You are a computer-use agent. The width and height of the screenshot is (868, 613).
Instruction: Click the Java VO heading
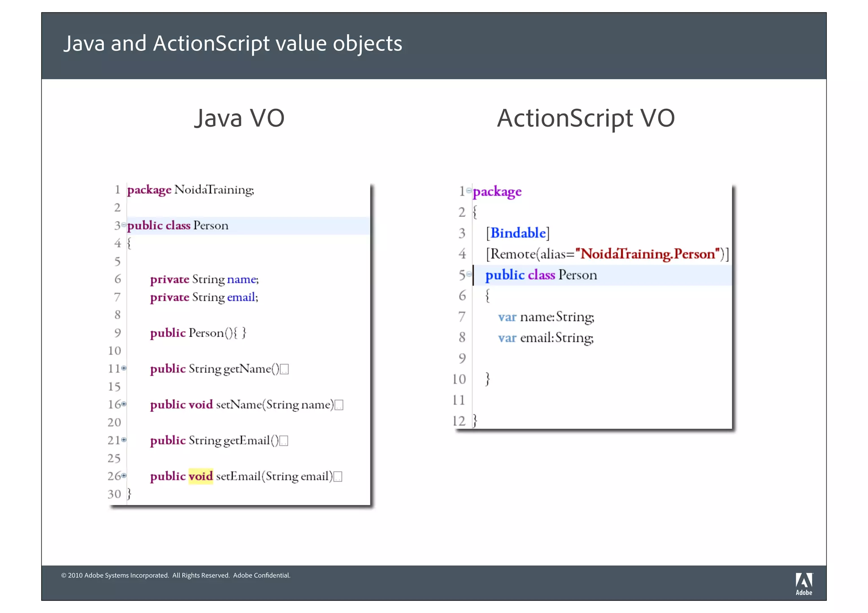pyautogui.click(x=239, y=118)
